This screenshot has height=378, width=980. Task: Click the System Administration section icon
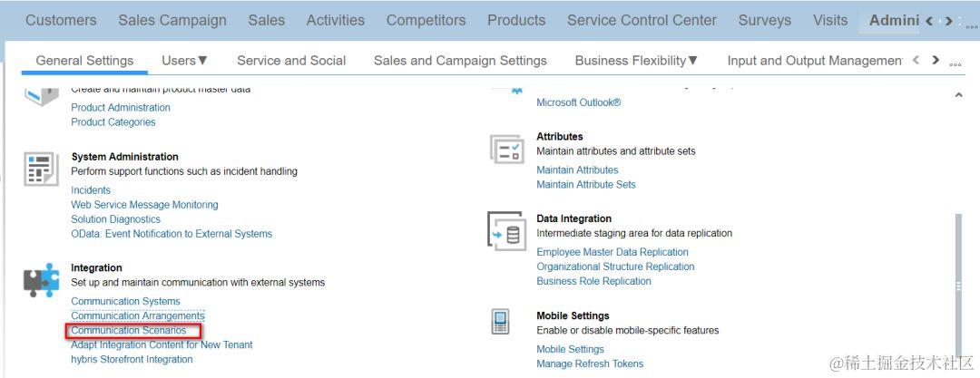point(40,170)
